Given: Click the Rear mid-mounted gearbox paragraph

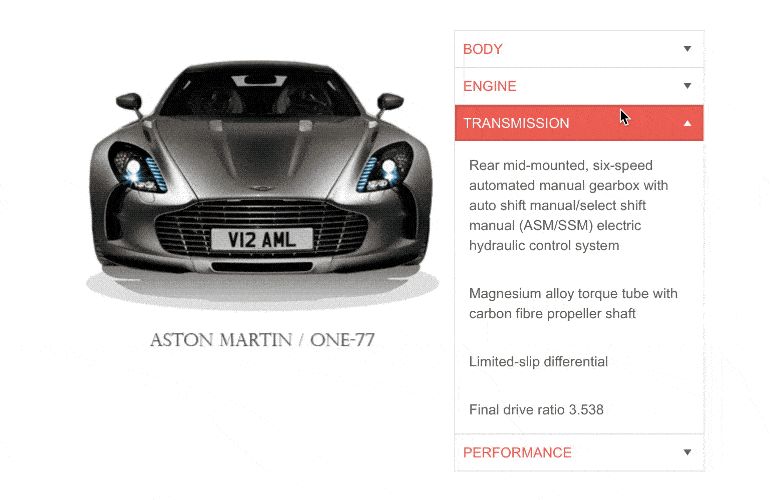Looking at the screenshot, I should (568, 205).
